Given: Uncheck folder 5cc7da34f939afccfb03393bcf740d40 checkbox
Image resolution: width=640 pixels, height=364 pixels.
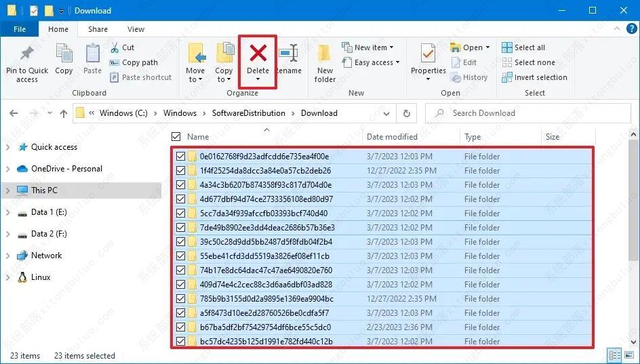Looking at the screenshot, I should [180, 214].
